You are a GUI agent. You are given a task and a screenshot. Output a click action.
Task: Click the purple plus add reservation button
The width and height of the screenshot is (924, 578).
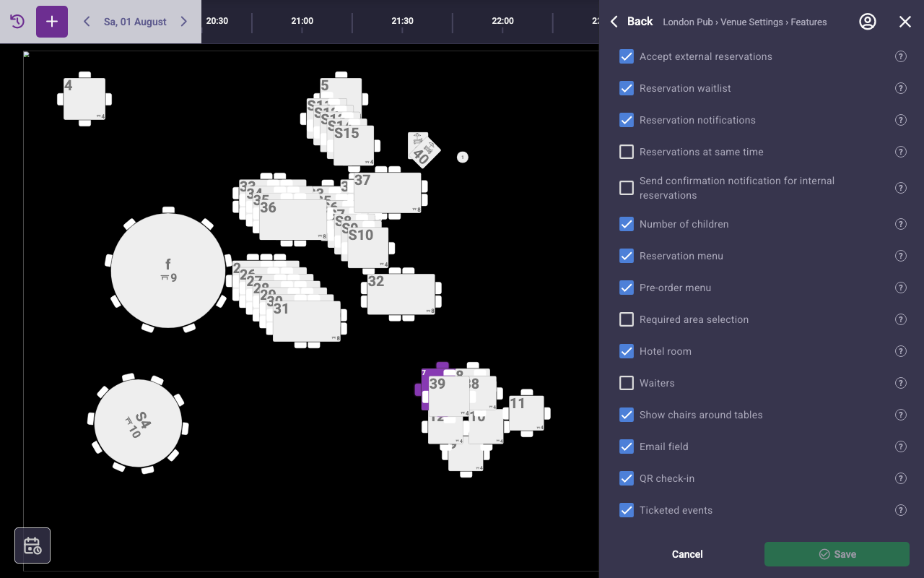pos(52,22)
